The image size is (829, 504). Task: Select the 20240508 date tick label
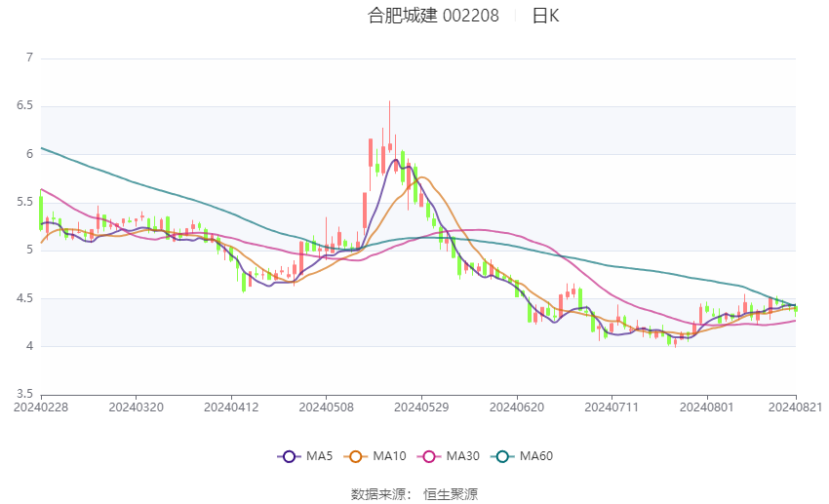[326, 407]
